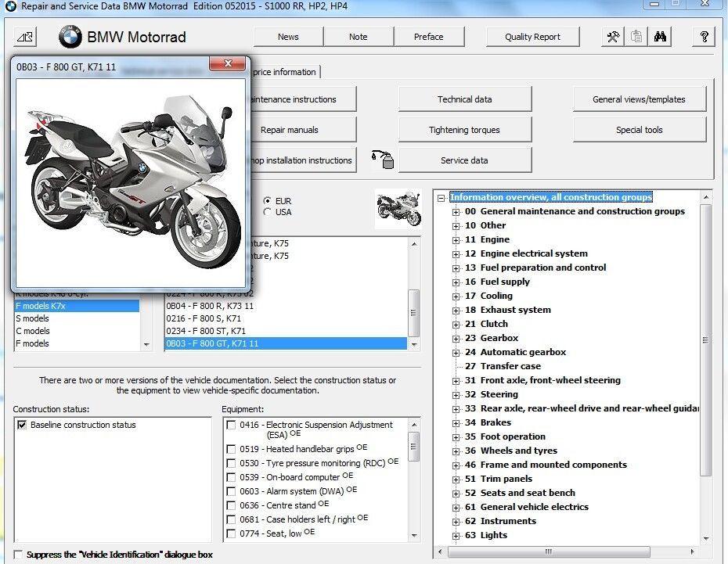Expand the 18 Exhaust system node

(x=456, y=311)
